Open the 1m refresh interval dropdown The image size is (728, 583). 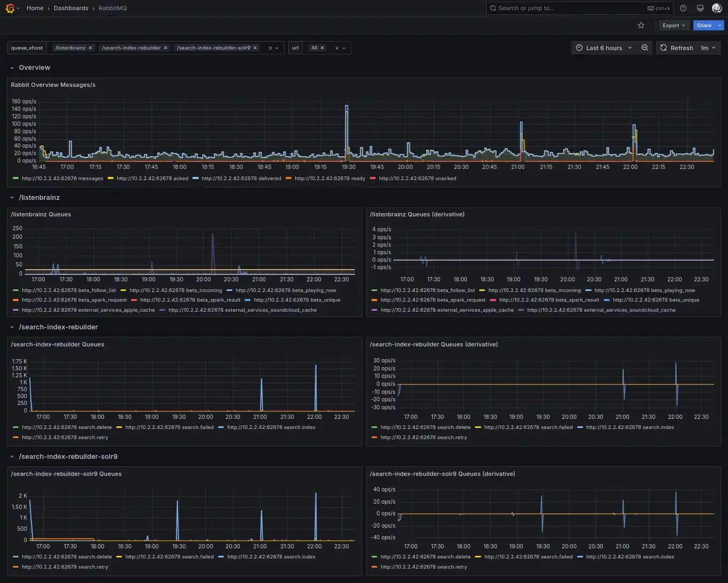point(708,48)
